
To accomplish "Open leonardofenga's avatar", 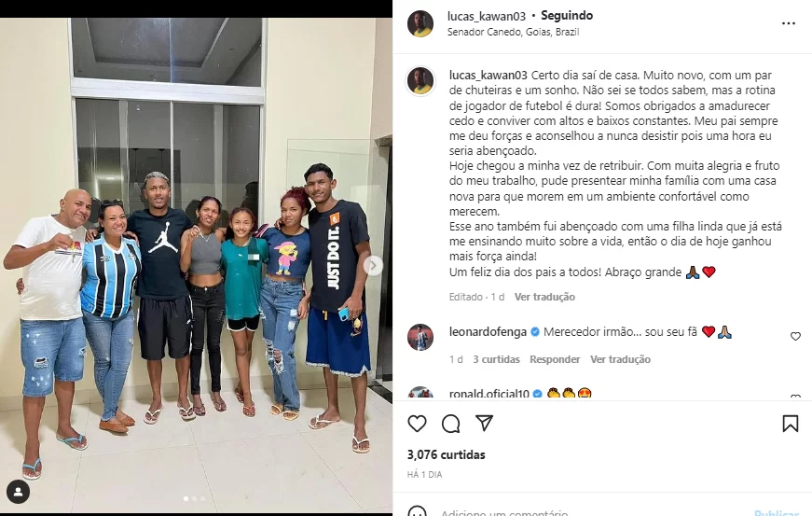I will point(420,337).
